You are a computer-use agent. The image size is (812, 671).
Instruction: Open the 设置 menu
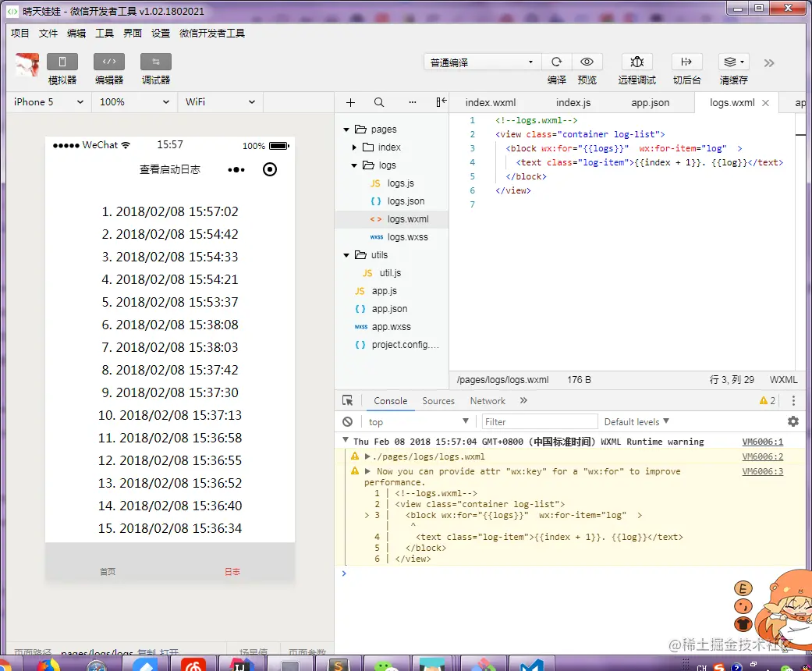161,34
